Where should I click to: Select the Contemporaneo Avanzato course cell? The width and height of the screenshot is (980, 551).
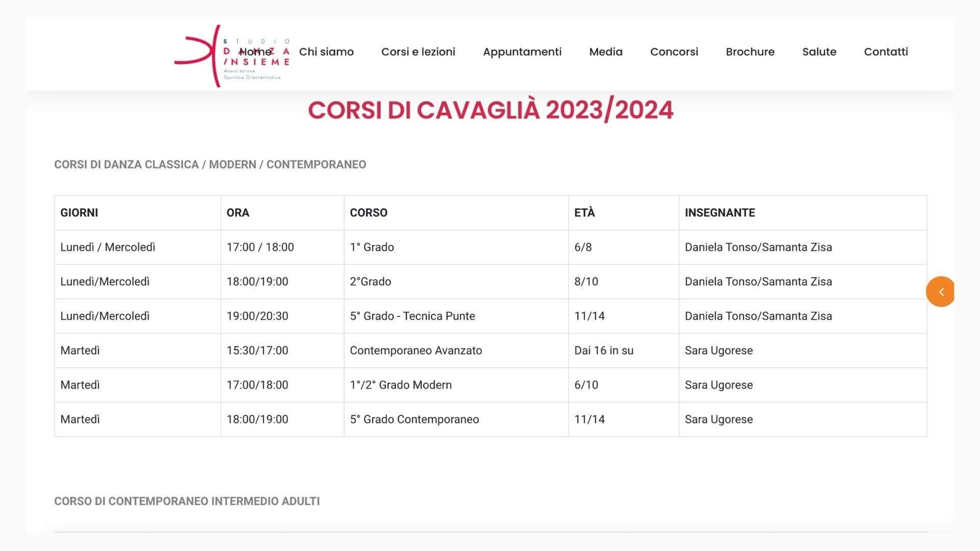(x=415, y=350)
